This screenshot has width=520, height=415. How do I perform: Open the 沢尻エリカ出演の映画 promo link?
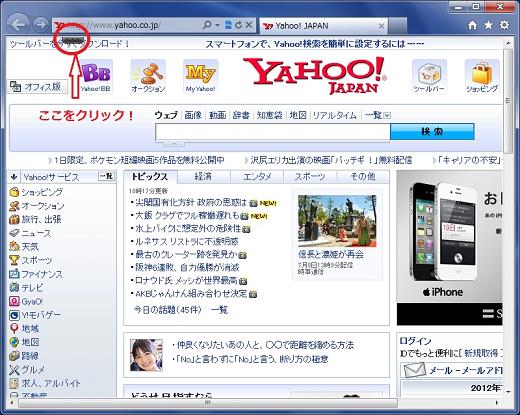pos(331,160)
